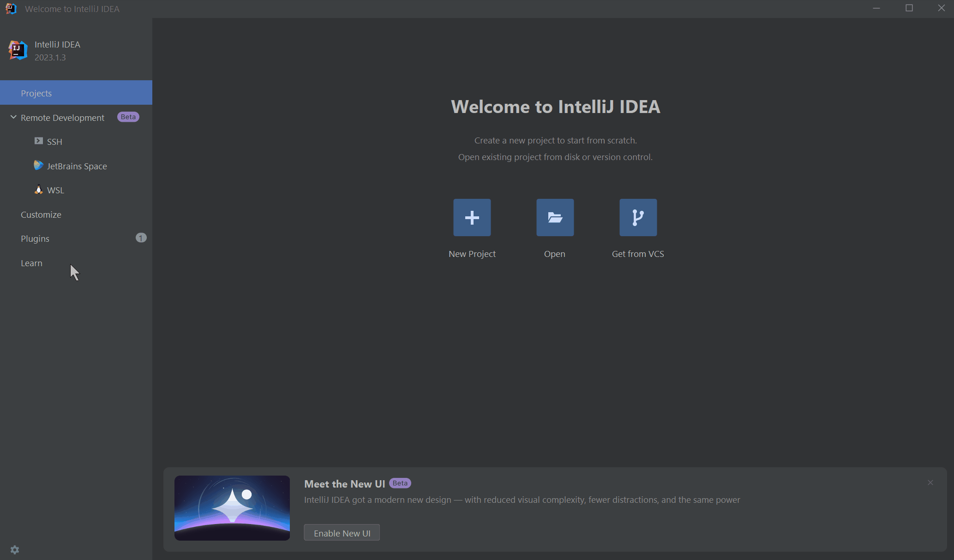Close the IntelliJ IDEA welcome window
954x560 pixels.
[x=941, y=8]
